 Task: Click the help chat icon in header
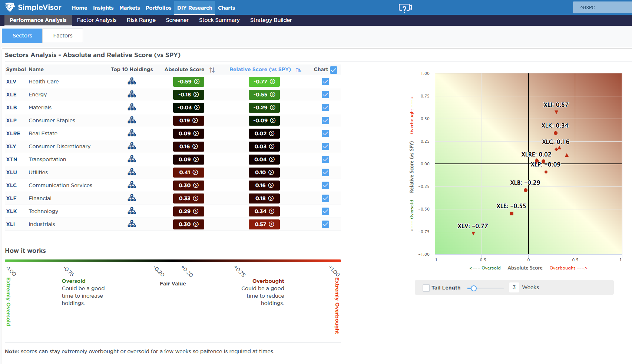(x=405, y=8)
